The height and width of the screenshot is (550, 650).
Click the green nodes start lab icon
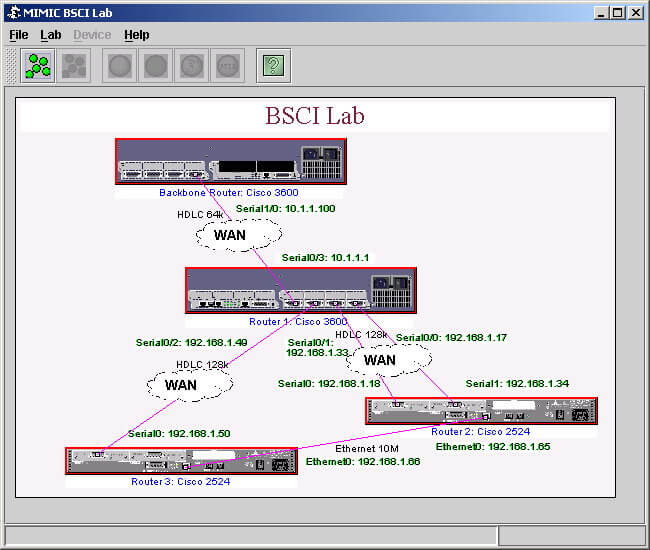[38, 66]
